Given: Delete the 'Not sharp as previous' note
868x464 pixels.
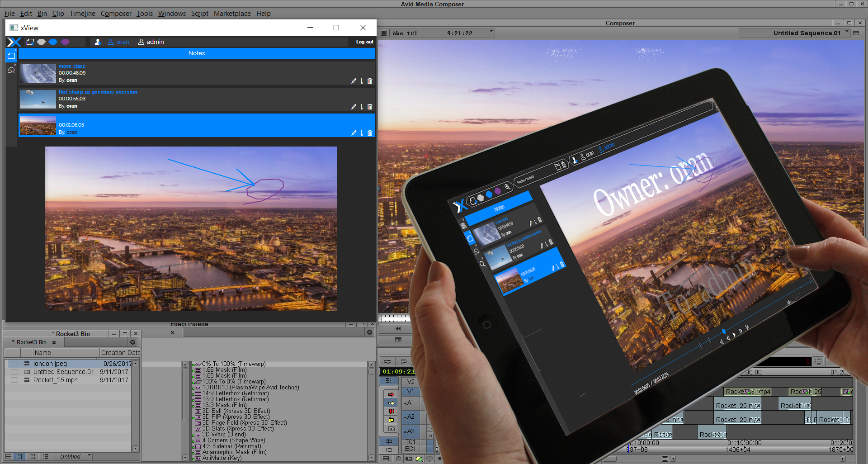Looking at the screenshot, I should click(370, 107).
